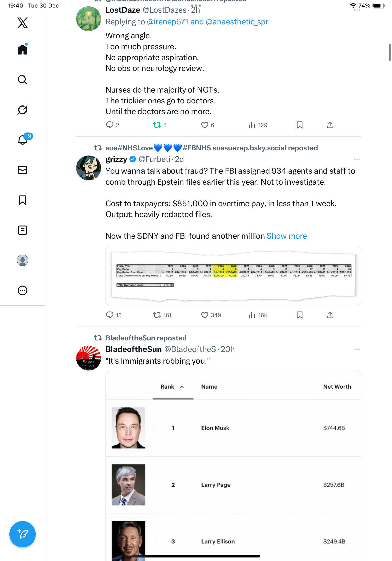This screenshot has height=561, width=392.
Task: Open the Notifications bell with 19 badge
Action: [x=23, y=140]
